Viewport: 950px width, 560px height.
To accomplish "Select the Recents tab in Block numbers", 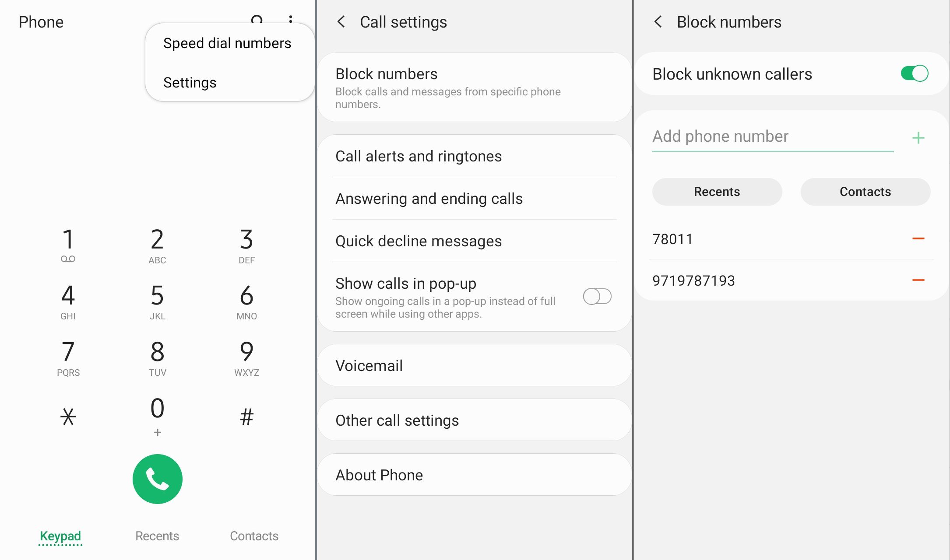I will point(717,191).
